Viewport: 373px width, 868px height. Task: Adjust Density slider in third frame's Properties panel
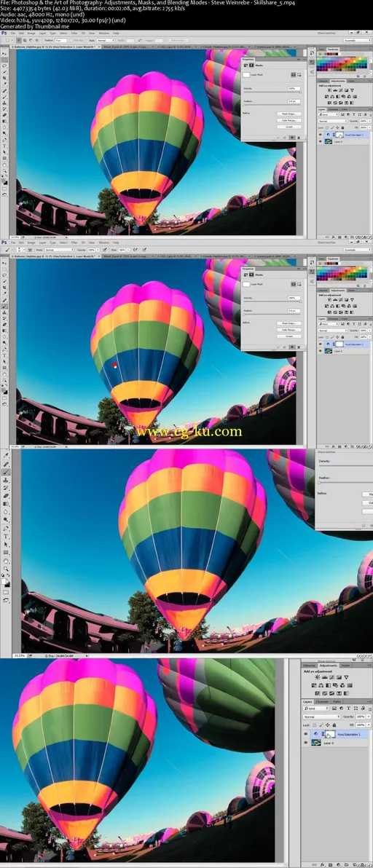345,466
